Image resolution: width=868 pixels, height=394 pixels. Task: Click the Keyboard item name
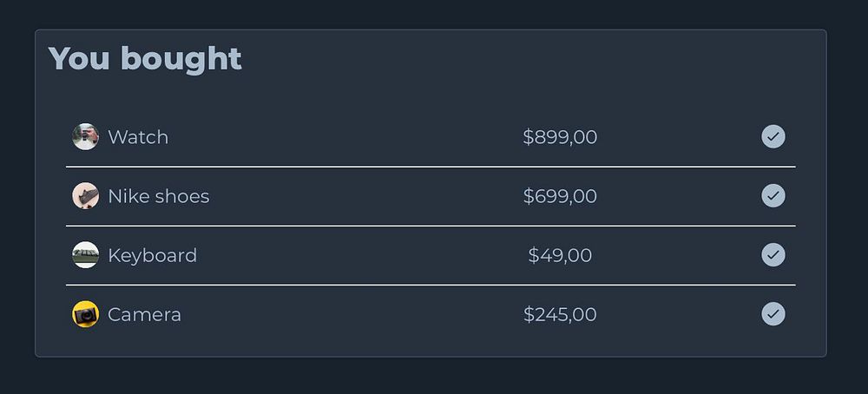click(152, 255)
